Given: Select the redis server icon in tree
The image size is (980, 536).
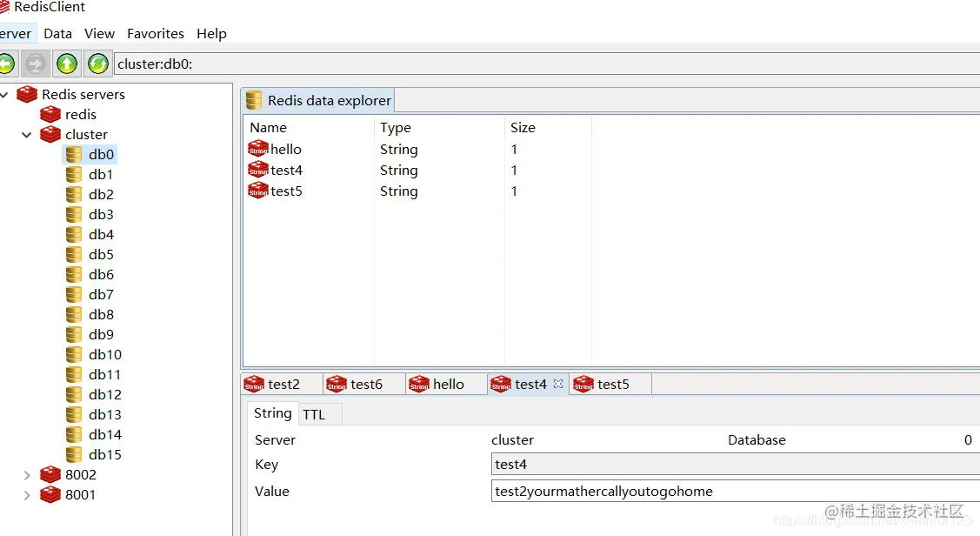Looking at the screenshot, I should (50, 115).
